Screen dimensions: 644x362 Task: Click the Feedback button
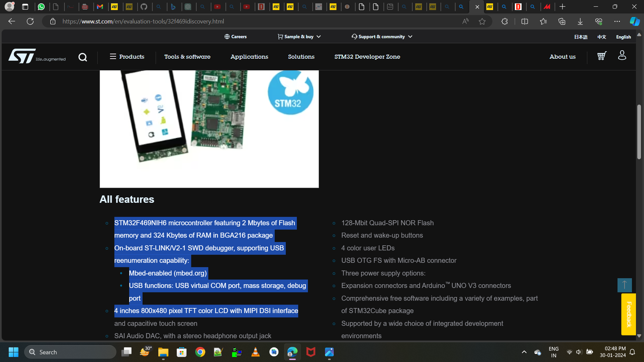click(628, 314)
